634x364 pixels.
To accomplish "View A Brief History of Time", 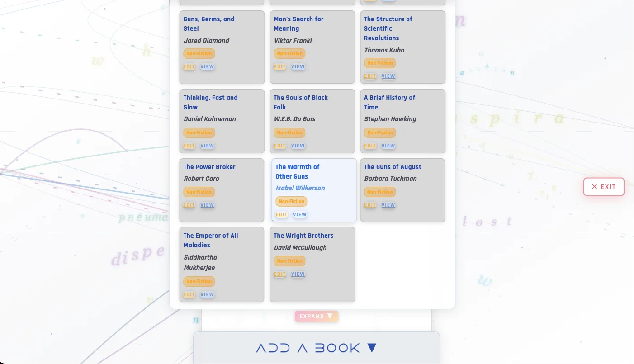I will click(388, 146).
